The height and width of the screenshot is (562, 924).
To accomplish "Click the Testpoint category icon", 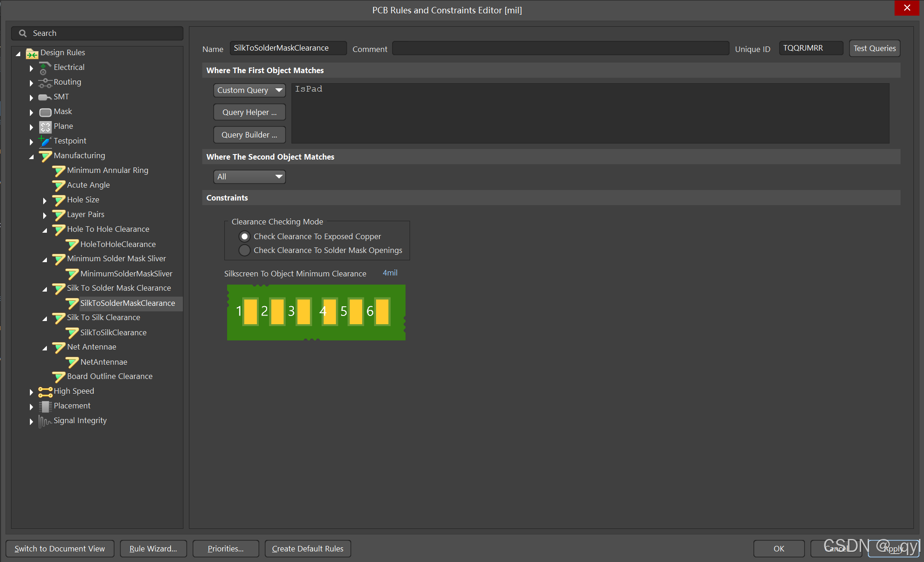I will [x=45, y=141].
